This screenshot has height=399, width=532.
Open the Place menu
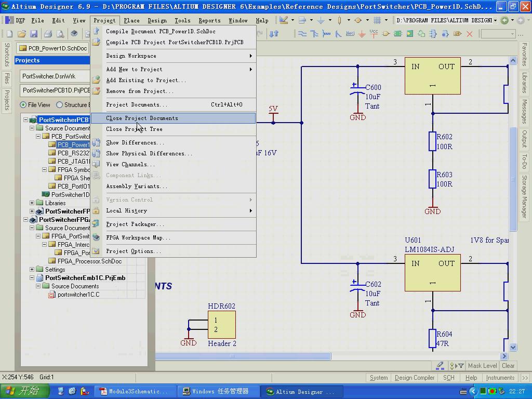(131, 20)
